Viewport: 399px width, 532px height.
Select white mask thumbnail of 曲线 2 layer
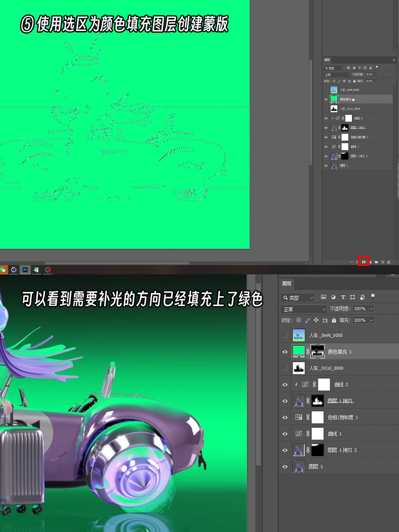point(324,384)
